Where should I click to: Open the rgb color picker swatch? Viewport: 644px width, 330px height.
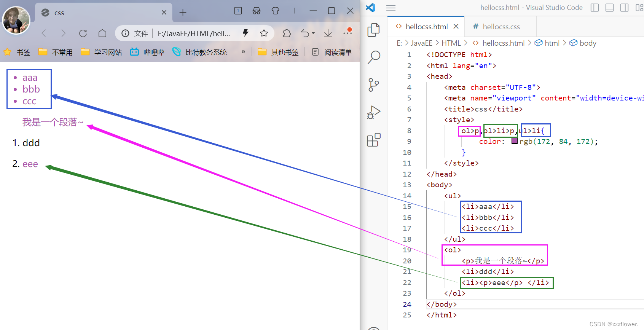515,141
